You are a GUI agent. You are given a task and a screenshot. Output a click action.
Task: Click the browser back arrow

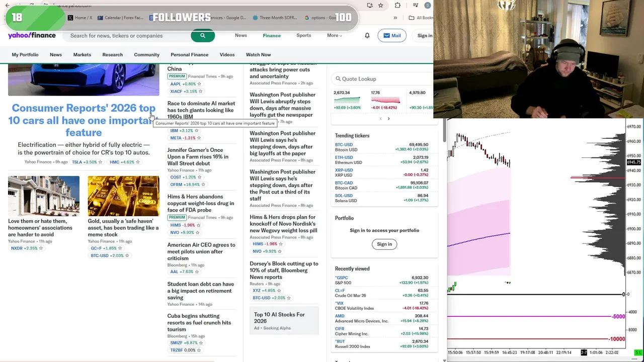tap(7, 6)
